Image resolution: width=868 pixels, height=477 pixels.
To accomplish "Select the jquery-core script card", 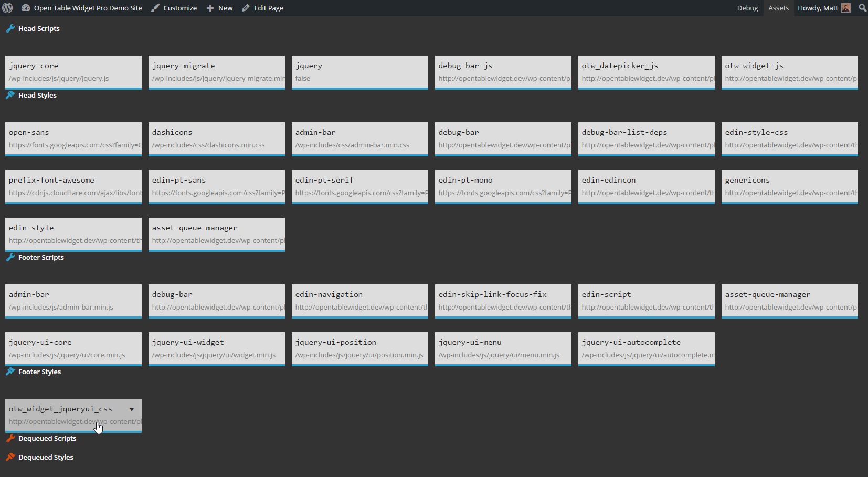I will 73,72.
